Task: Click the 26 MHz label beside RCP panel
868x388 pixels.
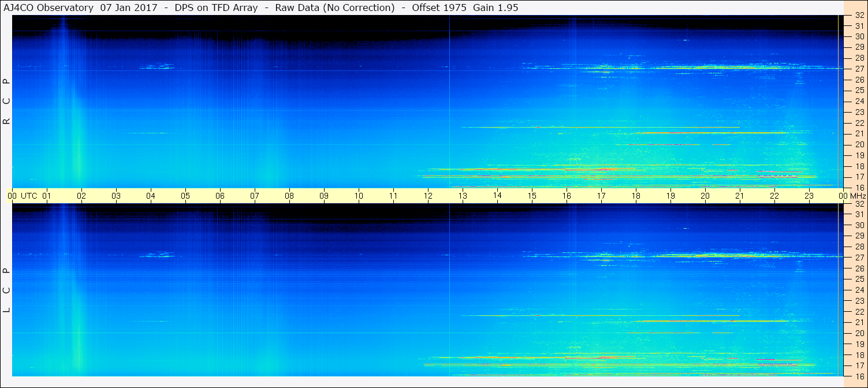Action: point(859,80)
